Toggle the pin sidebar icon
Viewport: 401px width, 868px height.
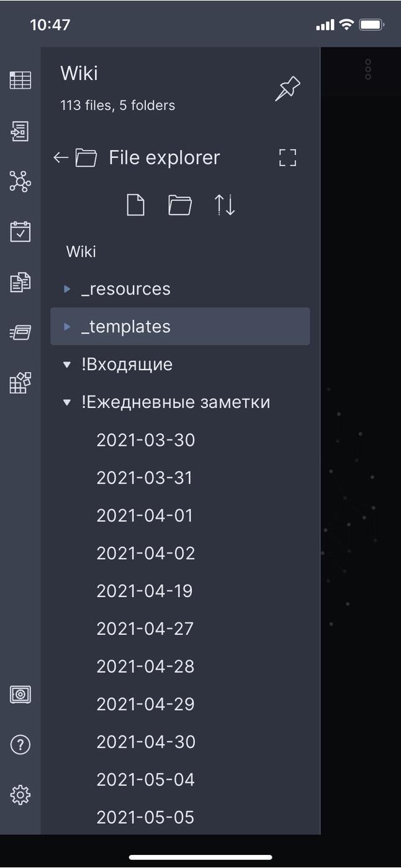click(287, 89)
